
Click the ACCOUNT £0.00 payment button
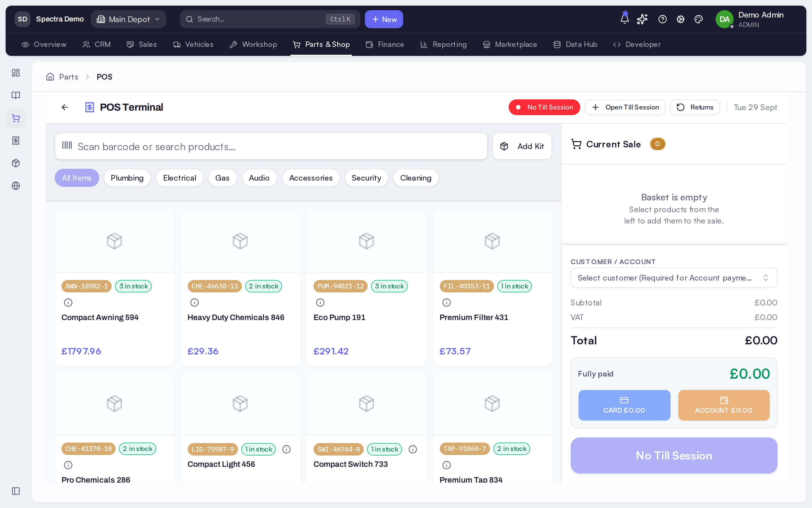(724, 405)
